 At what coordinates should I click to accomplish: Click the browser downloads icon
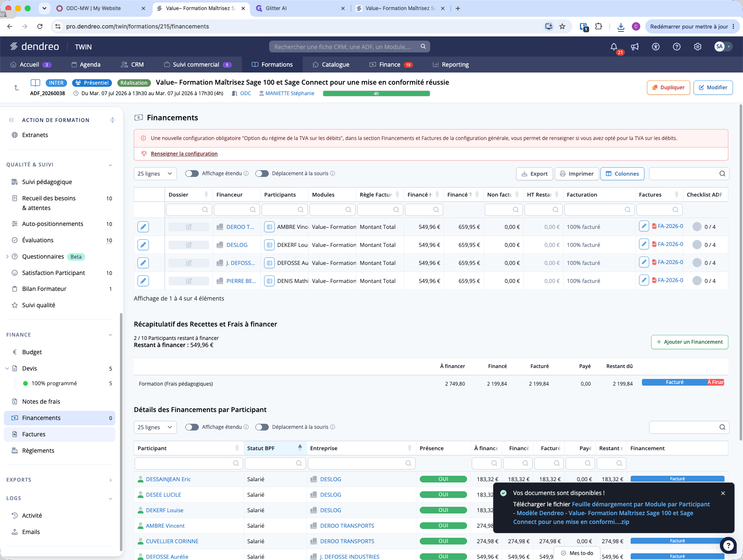(x=621, y=26)
